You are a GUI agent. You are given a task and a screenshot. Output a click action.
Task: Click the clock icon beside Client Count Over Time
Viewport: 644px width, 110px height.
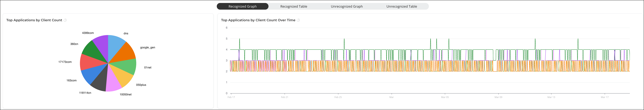pyautogui.click(x=298, y=20)
